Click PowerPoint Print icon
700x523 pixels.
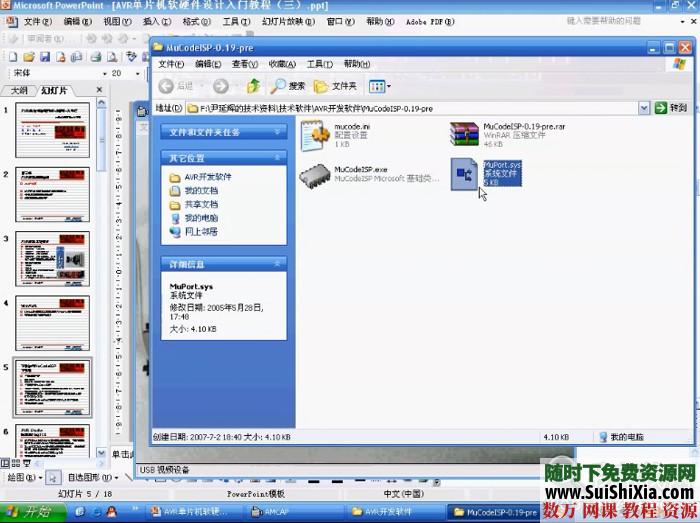96,57
